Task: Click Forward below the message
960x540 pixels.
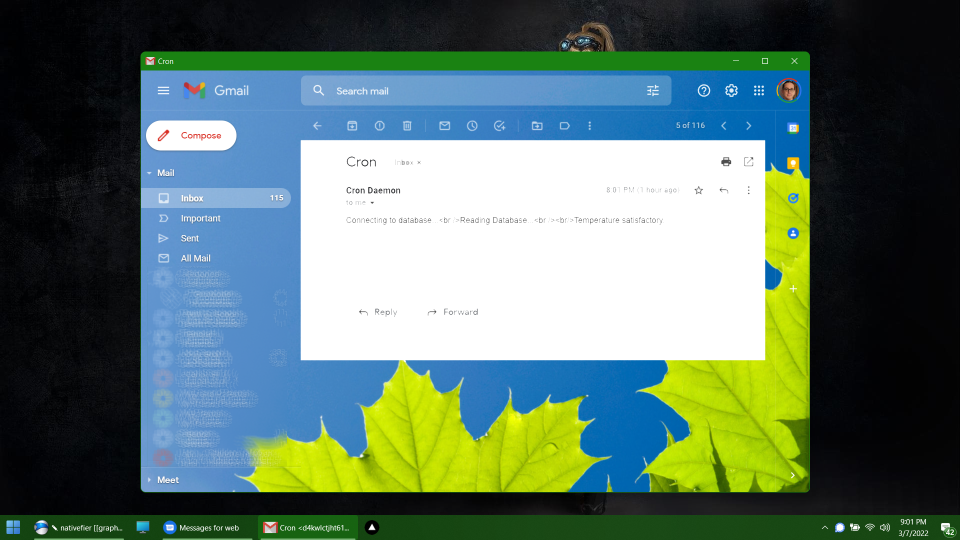Action: [453, 312]
